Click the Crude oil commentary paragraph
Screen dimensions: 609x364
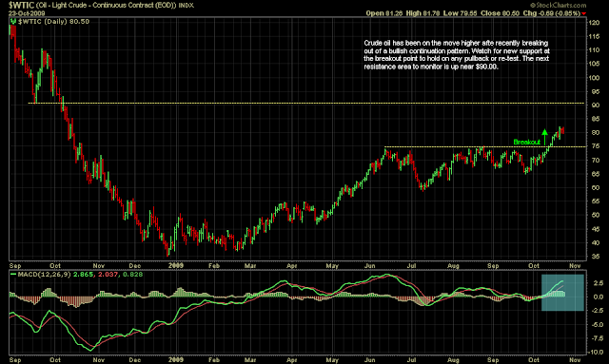click(457, 55)
